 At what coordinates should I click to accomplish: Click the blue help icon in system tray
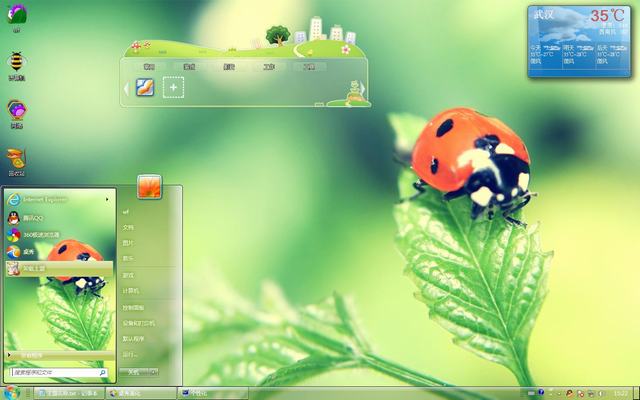pyautogui.click(x=541, y=393)
